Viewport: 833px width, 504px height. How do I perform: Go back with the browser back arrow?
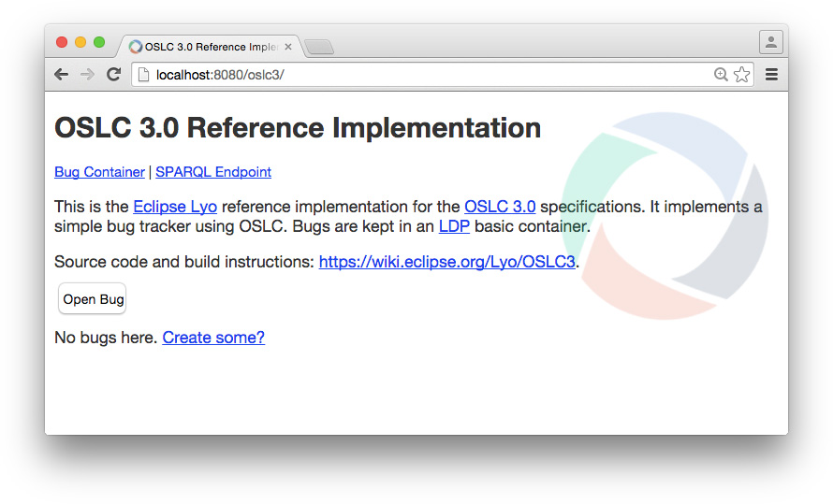point(62,74)
